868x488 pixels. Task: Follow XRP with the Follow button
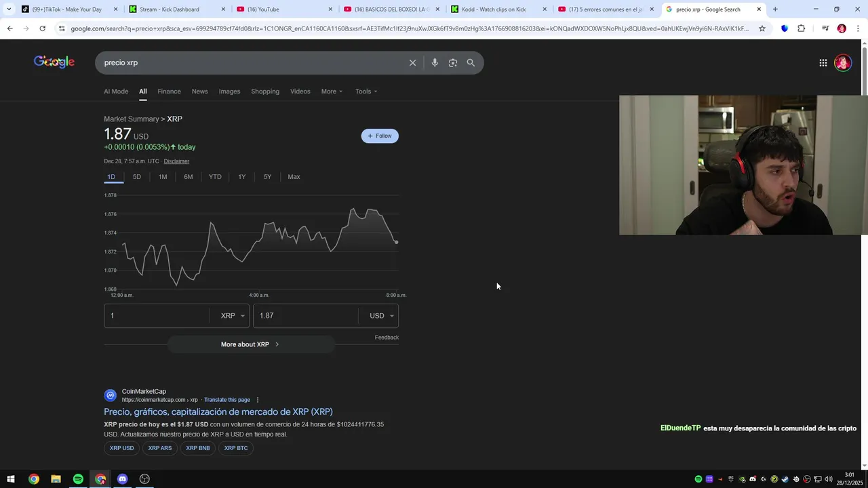pos(380,136)
